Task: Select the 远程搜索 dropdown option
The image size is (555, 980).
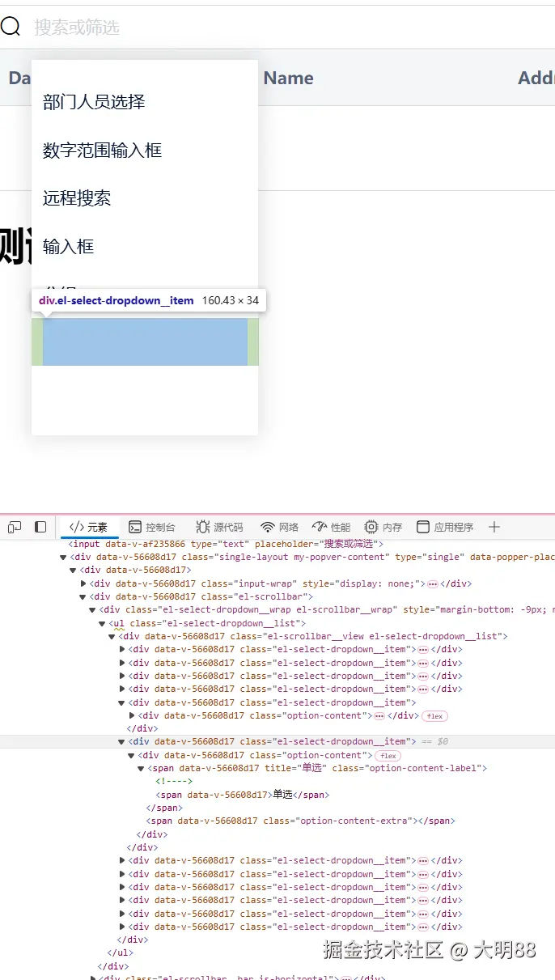Action: pyautogui.click(x=77, y=198)
